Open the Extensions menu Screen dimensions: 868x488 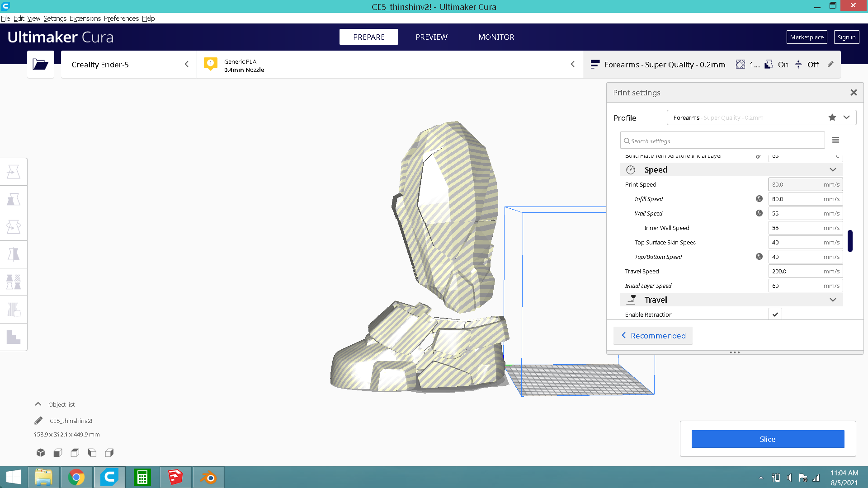point(85,19)
